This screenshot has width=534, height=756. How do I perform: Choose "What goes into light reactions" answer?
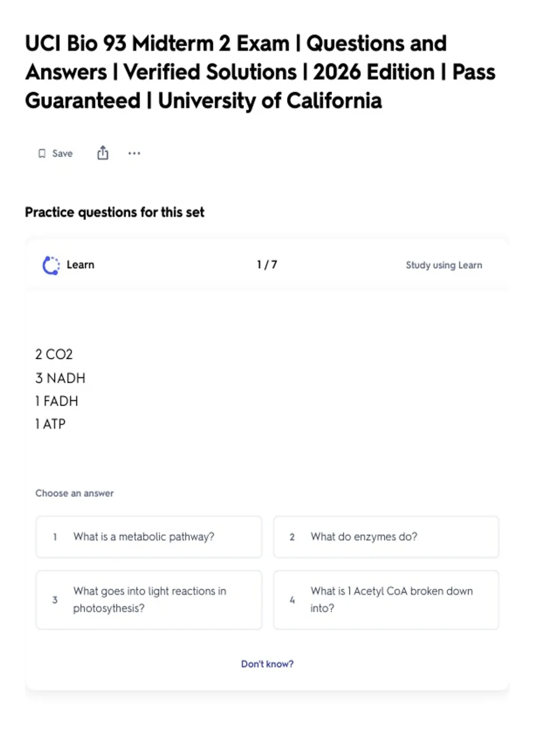[149, 599]
